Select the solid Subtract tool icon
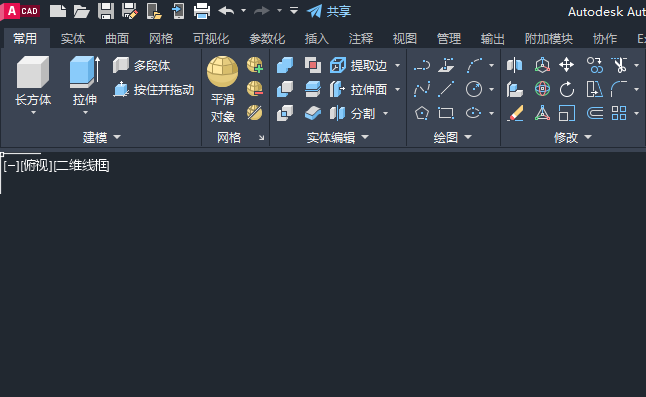The image size is (646, 397). [x=285, y=89]
